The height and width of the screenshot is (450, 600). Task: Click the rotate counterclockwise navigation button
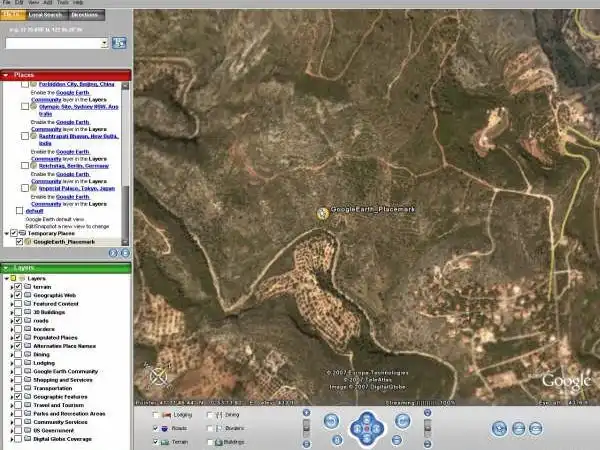pos(331,421)
